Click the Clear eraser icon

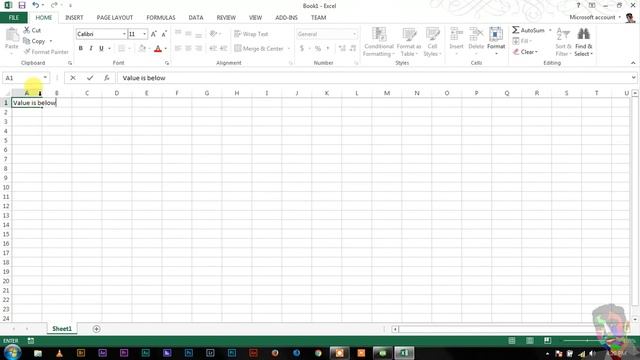[516, 52]
